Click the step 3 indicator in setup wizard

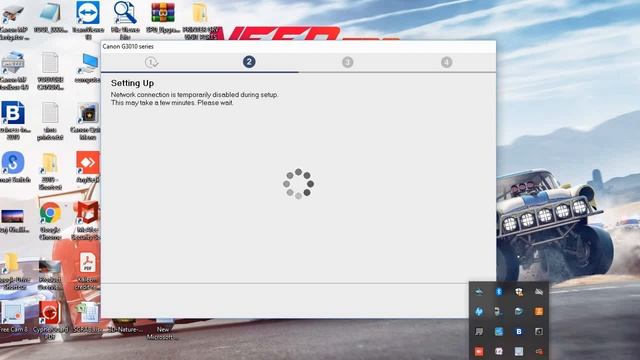tap(348, 62)
